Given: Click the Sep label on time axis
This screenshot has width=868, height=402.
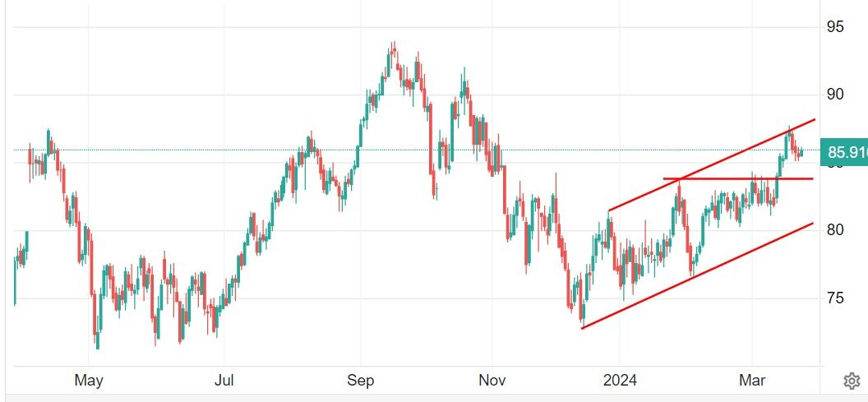Looking at the screenshot, I should click(361, 381).
